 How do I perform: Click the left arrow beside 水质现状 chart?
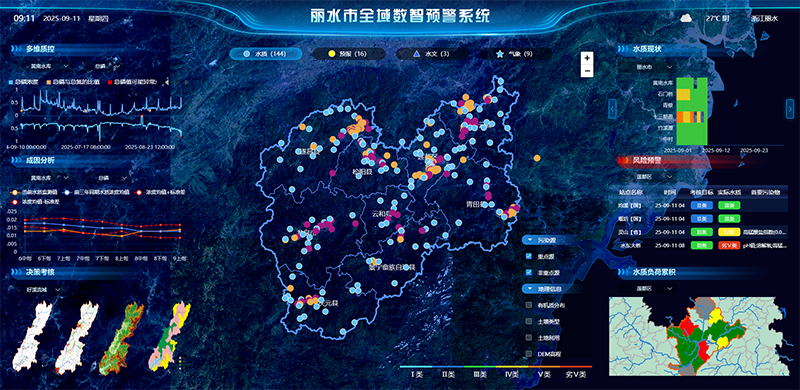tap(613, 108)
